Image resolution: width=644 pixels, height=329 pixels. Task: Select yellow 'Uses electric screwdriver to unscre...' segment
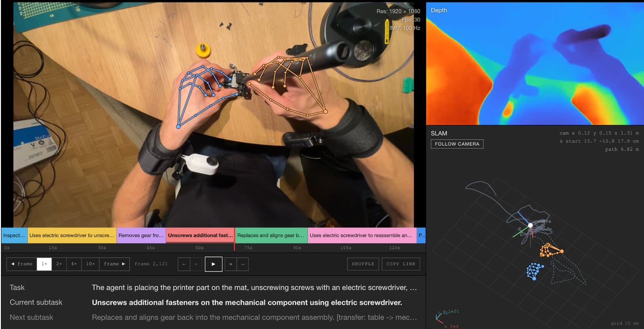[72, 235]
